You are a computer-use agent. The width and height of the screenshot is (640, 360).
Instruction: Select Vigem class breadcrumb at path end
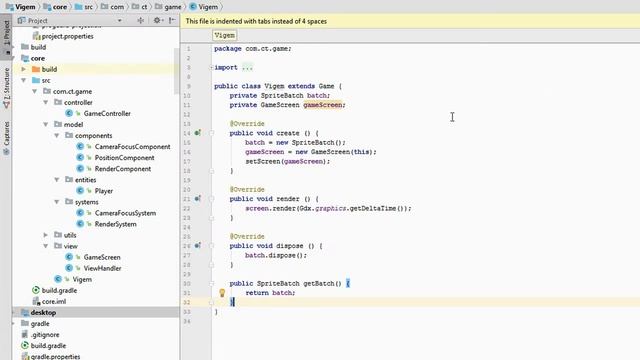(204, 7)
